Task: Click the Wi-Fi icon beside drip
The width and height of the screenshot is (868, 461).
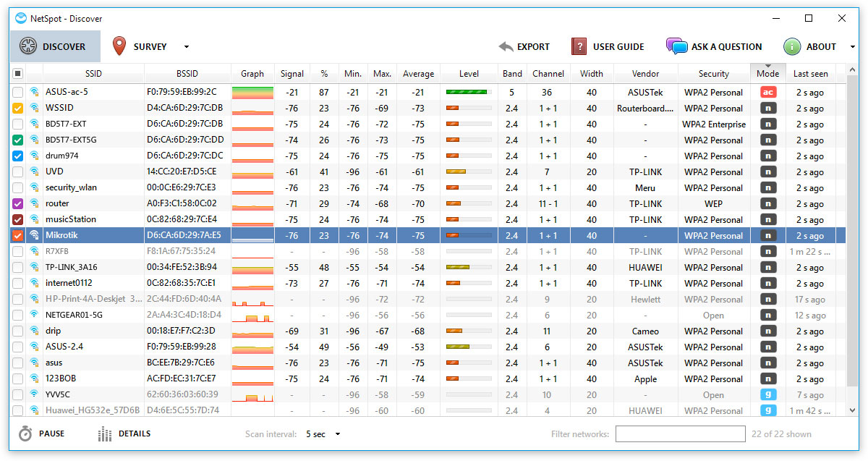Action: click(34, 331)
